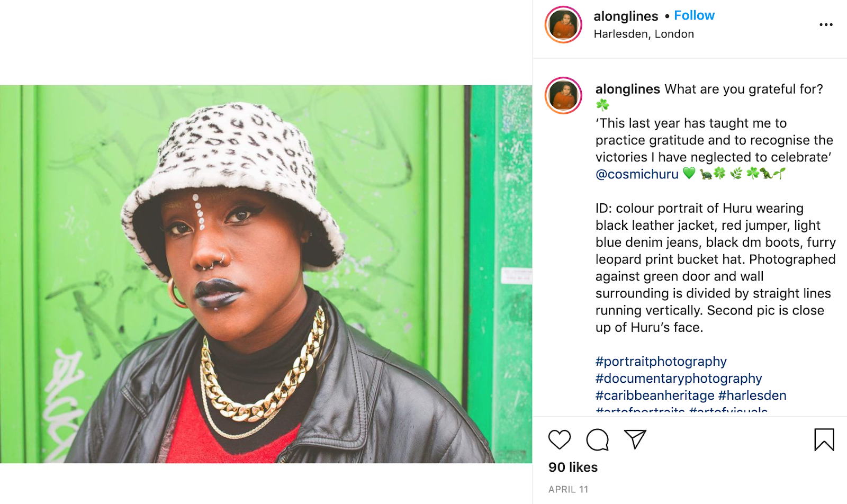The width and height of the screenshot is (847, 504).
Task: Click alonglines avatar beside the caption
Action: [563, 96]
